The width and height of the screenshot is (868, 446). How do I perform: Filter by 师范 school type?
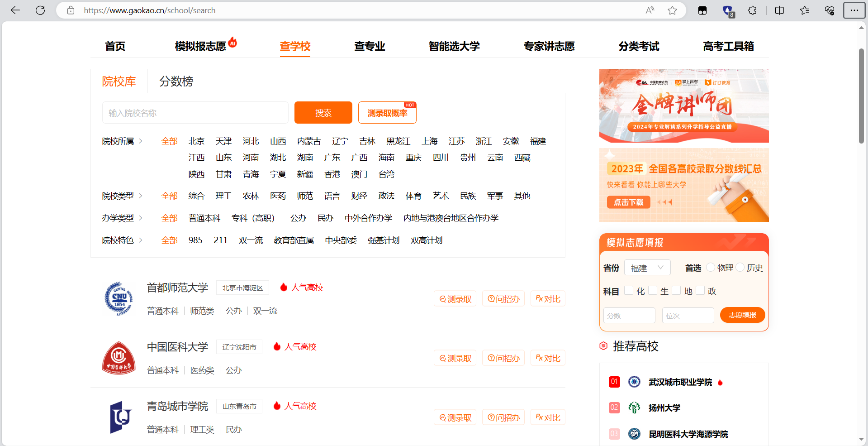pos(305,196)
